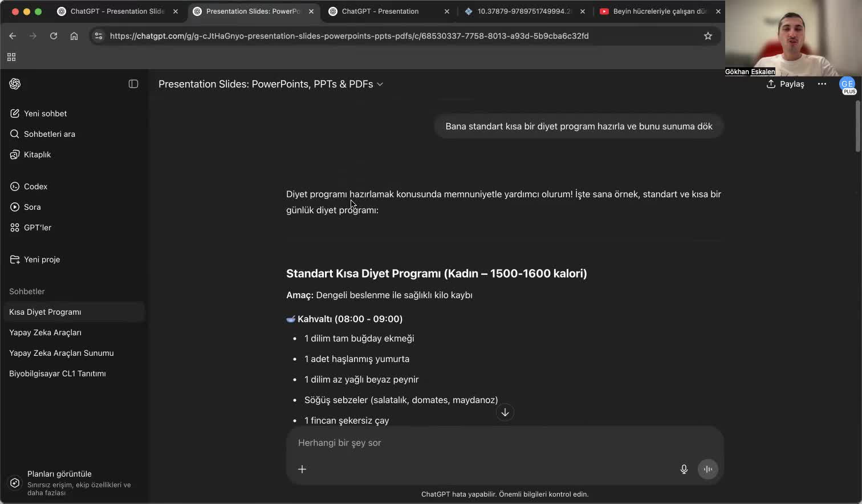Click the search magnifier icon in the sidebar

click(x=15, y=134)
